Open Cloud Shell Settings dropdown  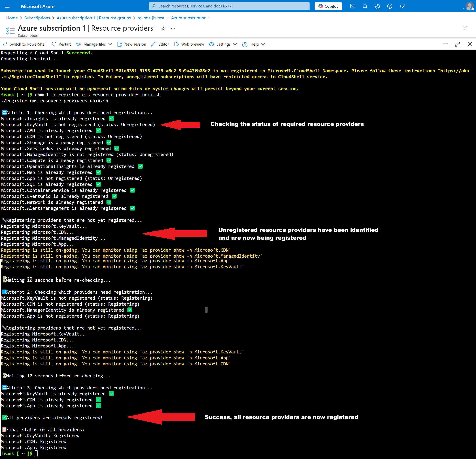tap(223, 44)
